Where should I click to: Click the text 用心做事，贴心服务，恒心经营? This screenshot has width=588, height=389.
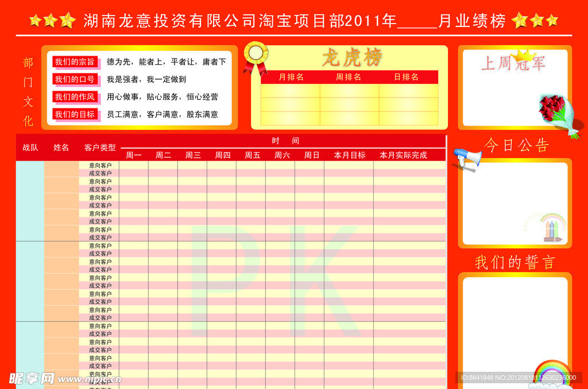click(x=163, y=97)
